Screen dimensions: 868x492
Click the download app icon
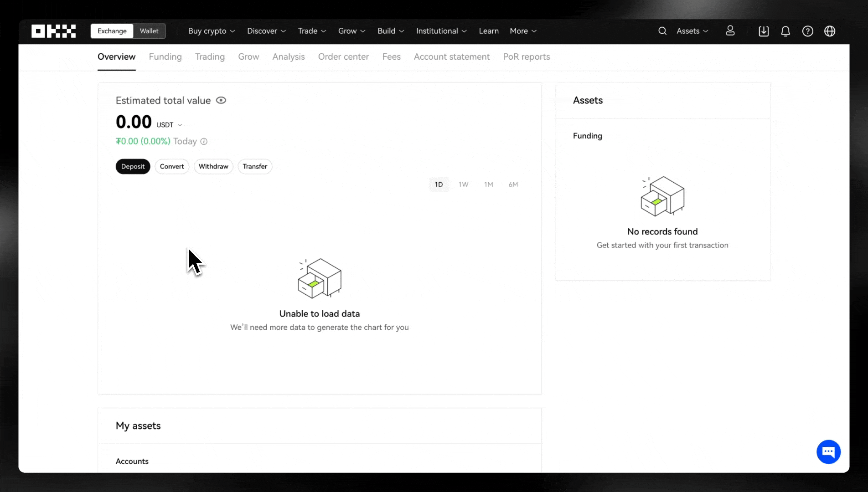coord(764,31)
